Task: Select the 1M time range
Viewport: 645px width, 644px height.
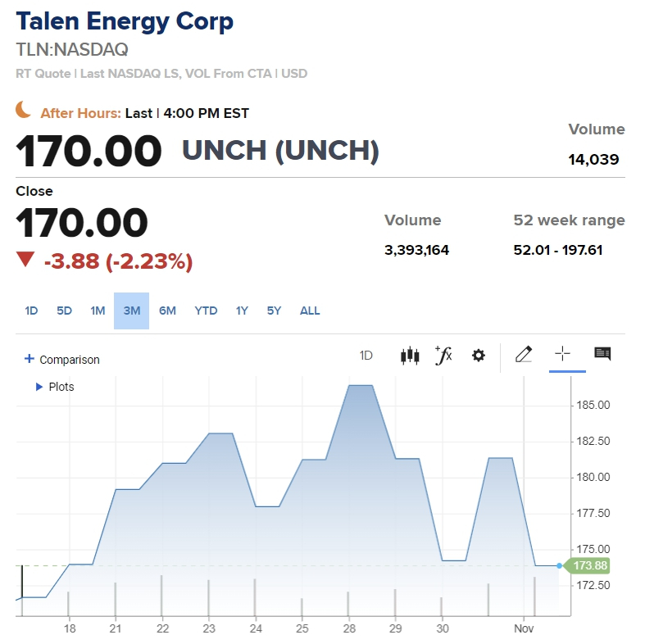Action: 98,311
